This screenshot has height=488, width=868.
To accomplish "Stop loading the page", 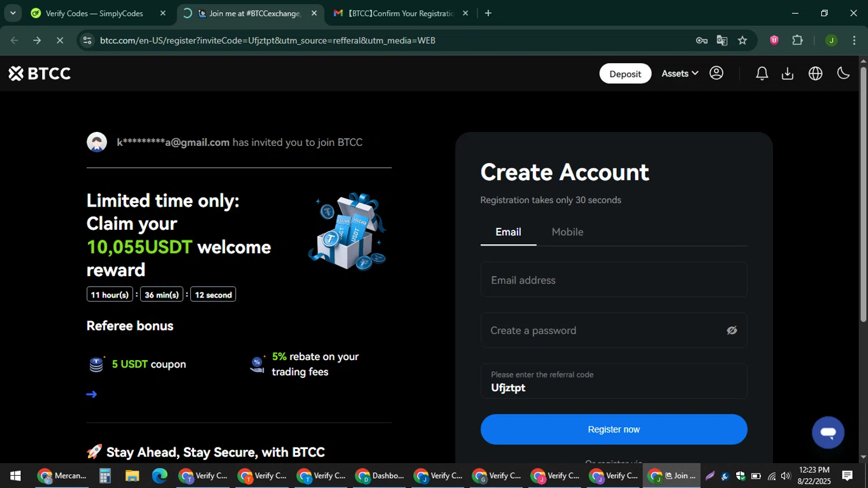I will point(60,41).
